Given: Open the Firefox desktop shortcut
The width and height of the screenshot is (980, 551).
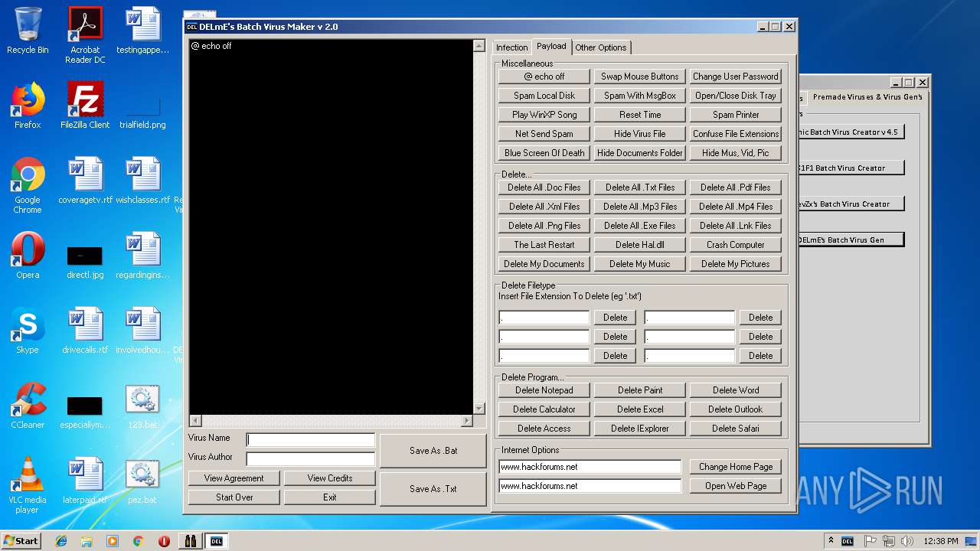Looking at the screenshot, I should (x=28, y=106).
